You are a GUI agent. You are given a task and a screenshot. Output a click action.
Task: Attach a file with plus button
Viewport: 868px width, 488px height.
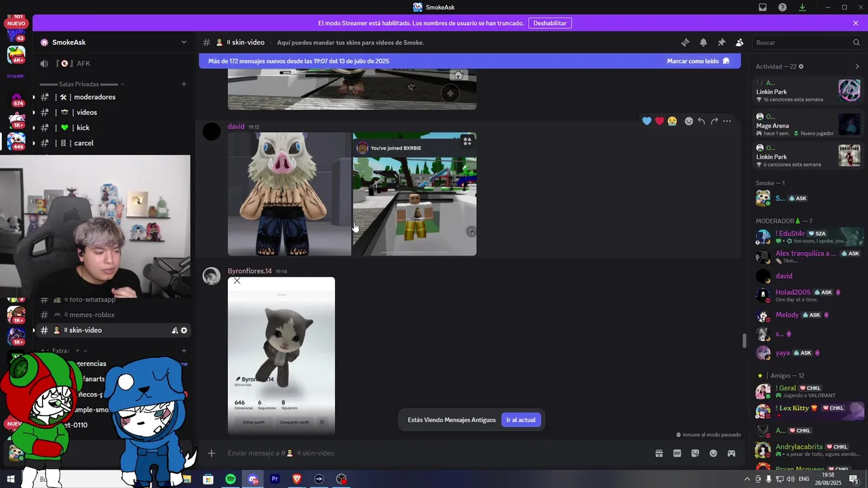(x=212, y=453)
